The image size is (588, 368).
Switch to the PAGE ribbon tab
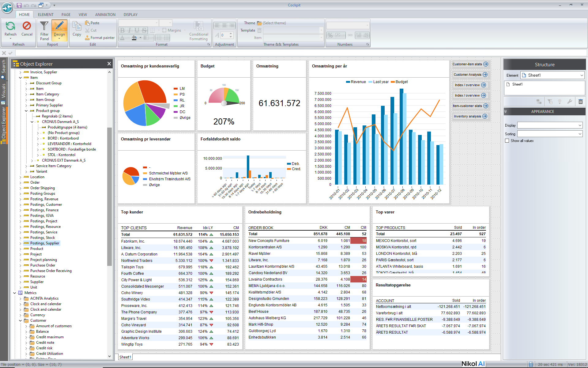coord(66,14)
